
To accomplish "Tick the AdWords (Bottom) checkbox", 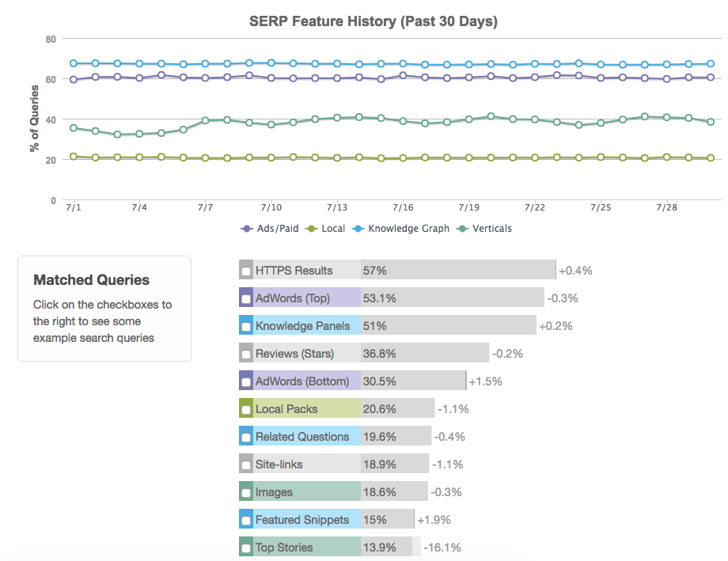I will point(247,382).
